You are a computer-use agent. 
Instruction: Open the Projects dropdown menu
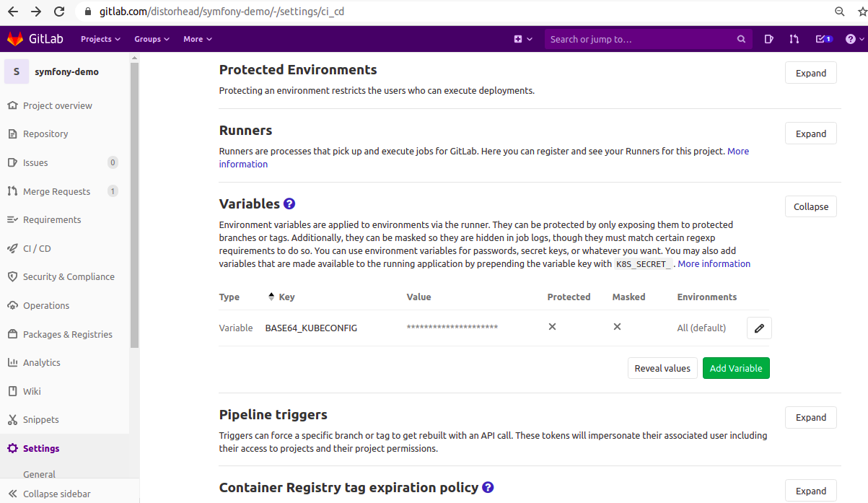tap(100, 39)
